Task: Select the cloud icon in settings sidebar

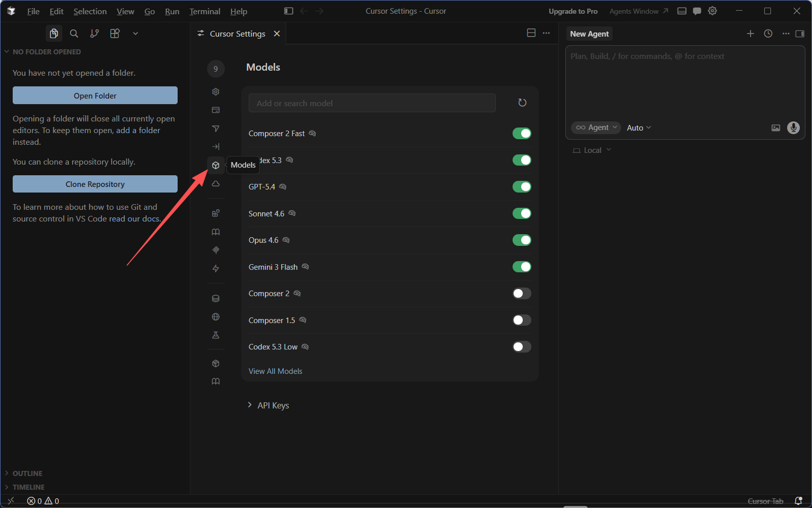Action: click(216, 183)
